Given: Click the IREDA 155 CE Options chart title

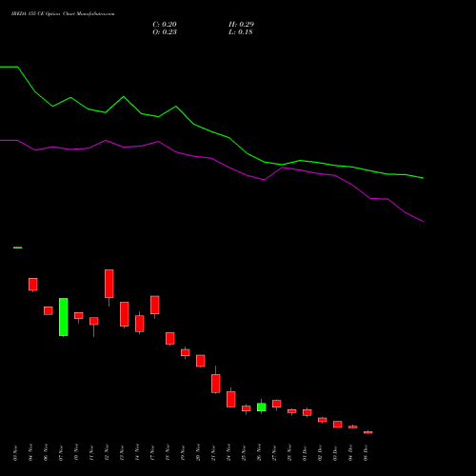Looking at the screenshot, I should click(63, 14).
